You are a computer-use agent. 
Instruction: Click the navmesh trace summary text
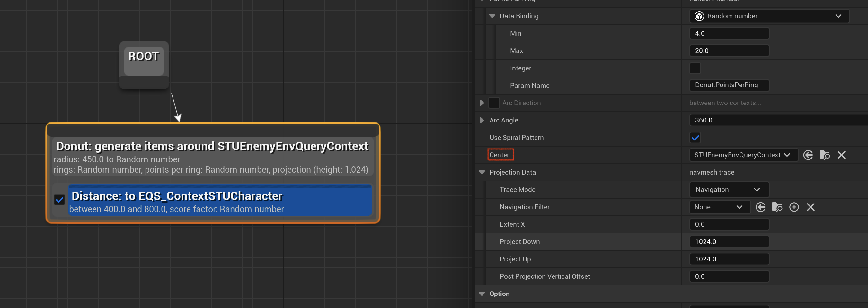[712, 172]
